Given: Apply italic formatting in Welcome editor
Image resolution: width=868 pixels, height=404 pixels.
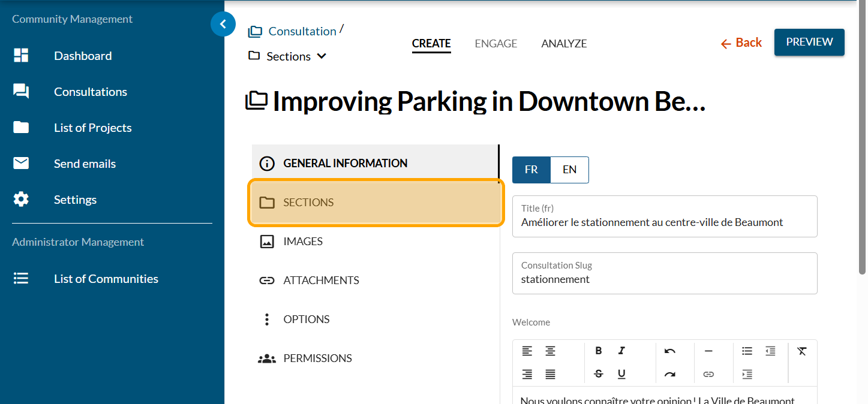Looking at the screenshot, I should point(621,351).
